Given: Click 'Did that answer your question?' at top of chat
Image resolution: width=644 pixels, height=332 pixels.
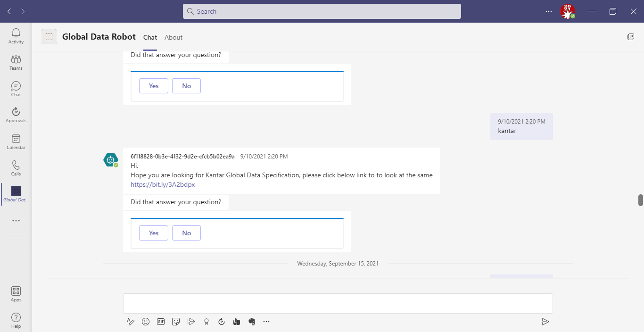Looking at the screenshot, I should (x=176, y=55).
